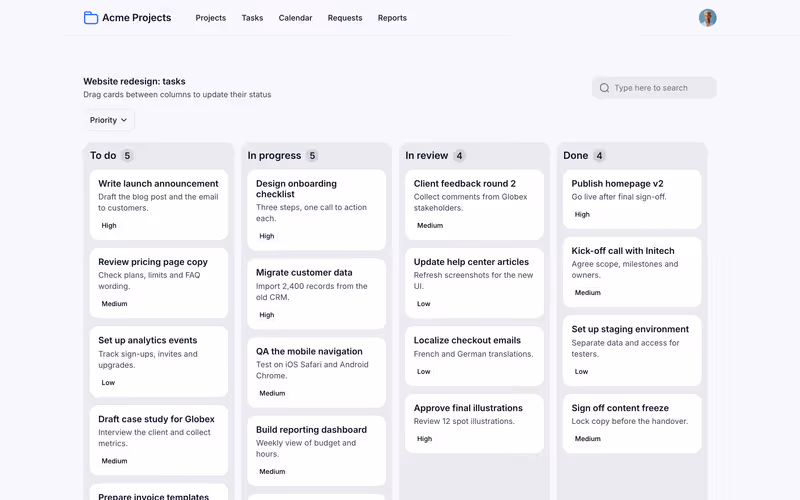800x500 pixels.
Task: Select the 'Update help center articles' card
Action: [x=474, y=283]
